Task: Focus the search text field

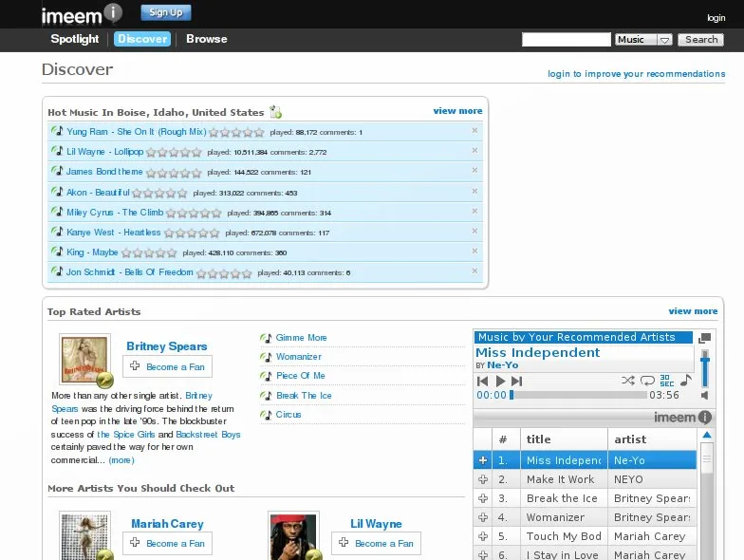Action: click(x=566, y=40)
